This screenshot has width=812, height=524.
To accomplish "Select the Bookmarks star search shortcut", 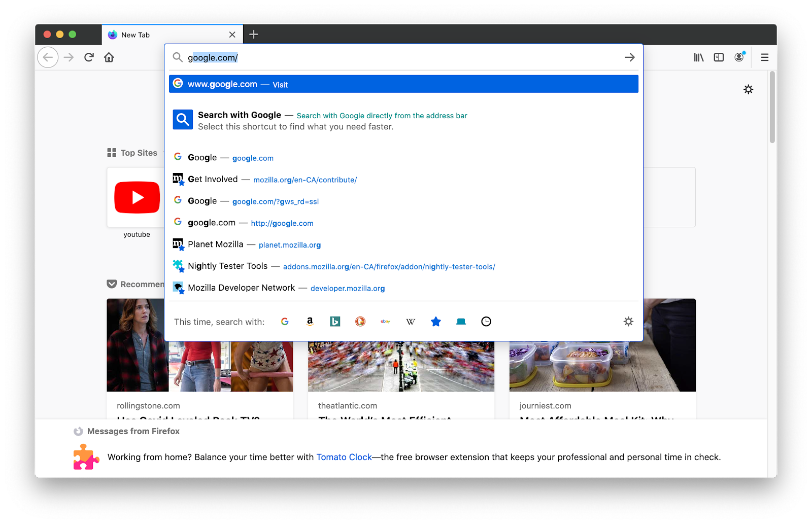I will 436,322.
